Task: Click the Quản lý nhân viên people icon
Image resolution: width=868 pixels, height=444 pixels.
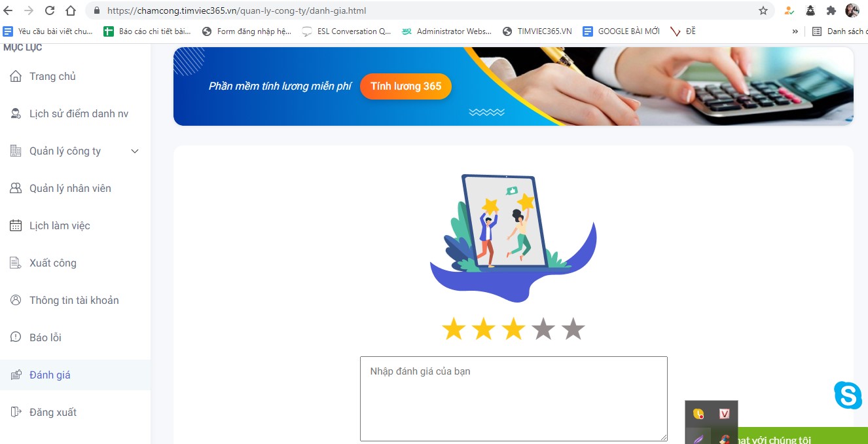Action: [16, 188]
